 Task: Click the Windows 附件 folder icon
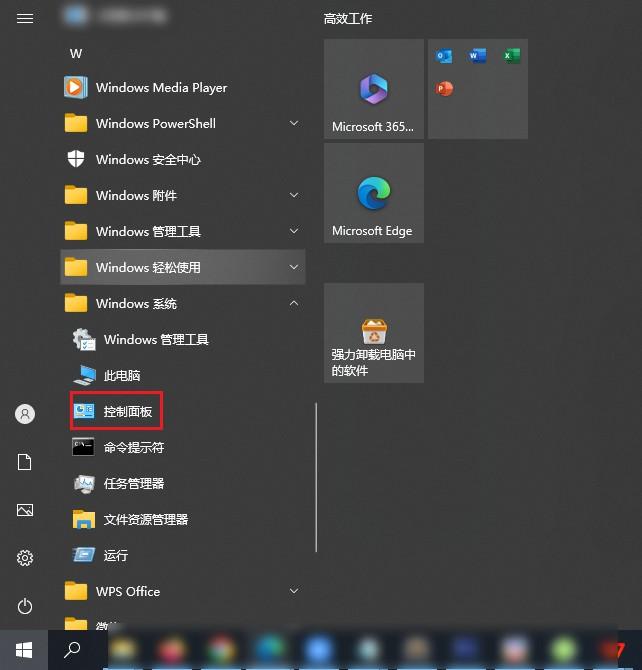click(x=76, y=195)
